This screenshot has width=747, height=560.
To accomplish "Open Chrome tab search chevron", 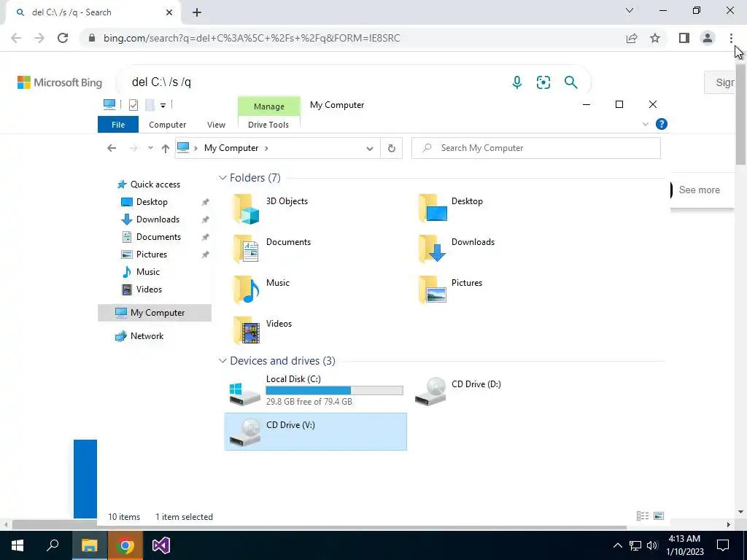I will click(630, 10).
